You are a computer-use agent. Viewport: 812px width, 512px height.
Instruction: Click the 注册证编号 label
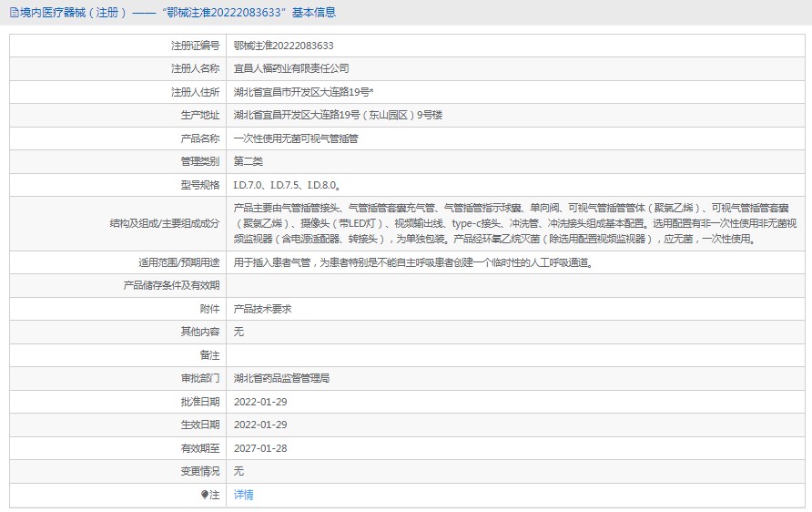click(195, 46)
